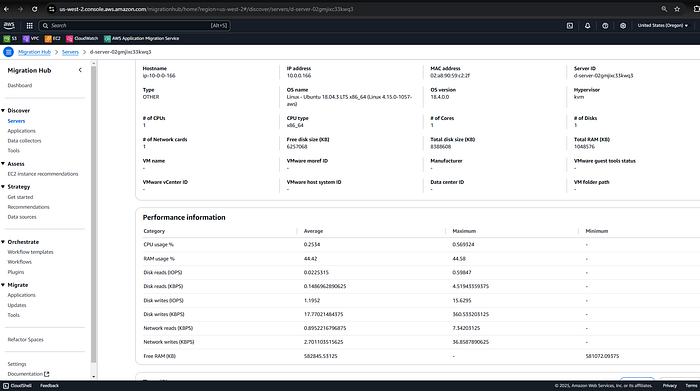
Task: Open Data sources under Strategy
Action: 22,217
